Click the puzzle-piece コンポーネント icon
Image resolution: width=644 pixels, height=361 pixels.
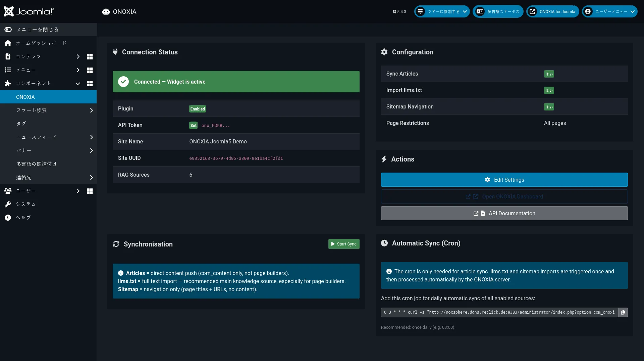pyautogui.click(x=8, y=83)
